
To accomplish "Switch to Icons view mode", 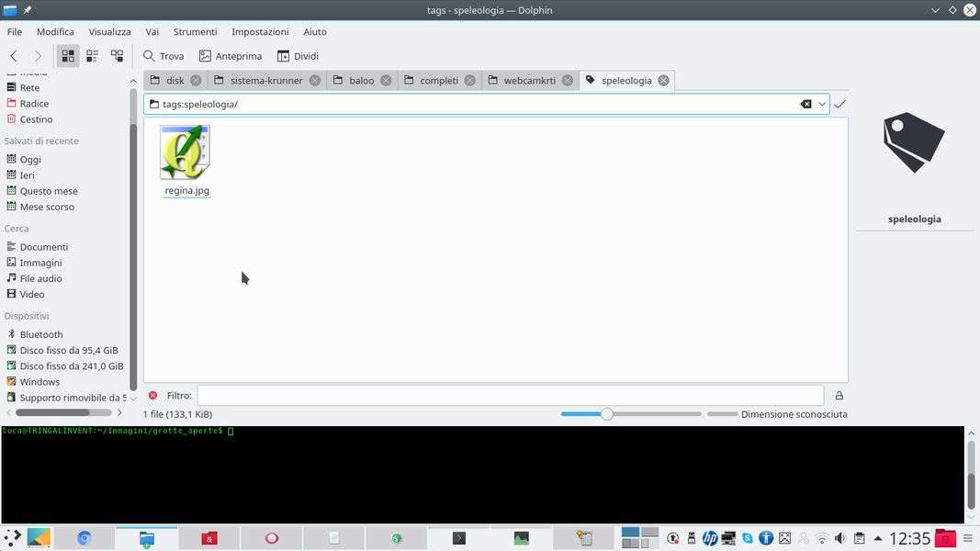I will [68, 56].
